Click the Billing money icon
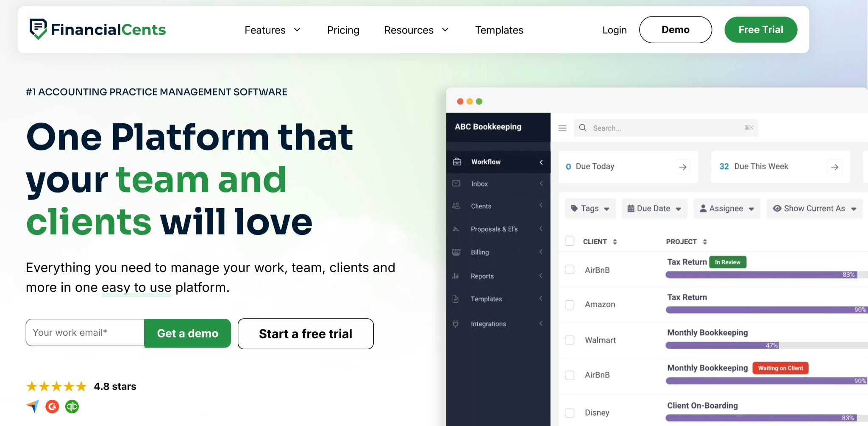 [x=456, y=252]
